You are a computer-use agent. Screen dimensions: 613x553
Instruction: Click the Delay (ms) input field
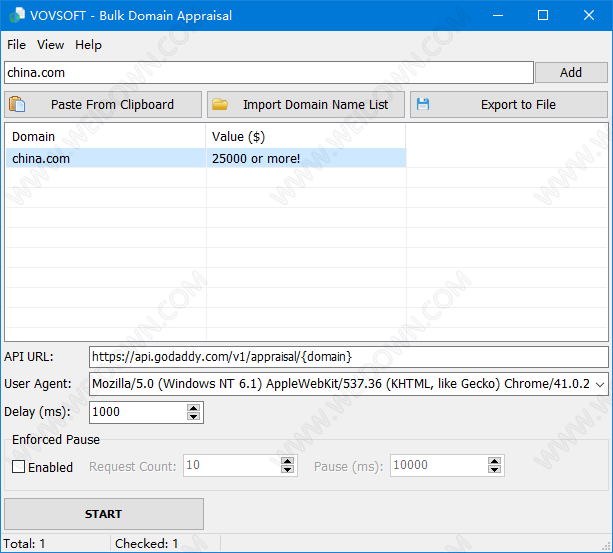coord(137,412)
